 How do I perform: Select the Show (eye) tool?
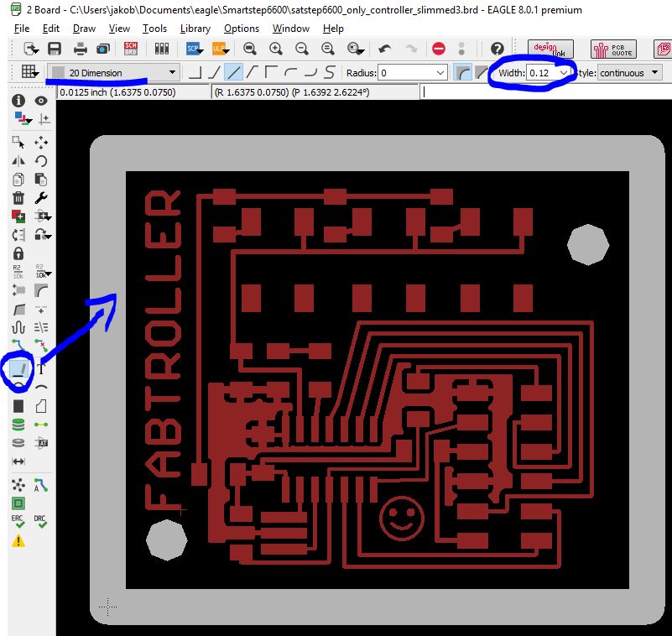[41, 101]
